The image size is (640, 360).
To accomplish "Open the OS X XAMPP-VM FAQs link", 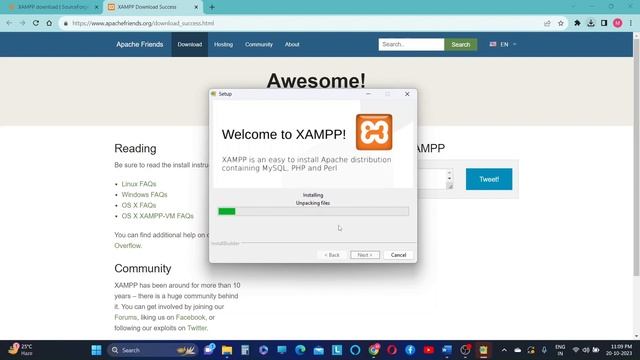I will click(158, 216).
